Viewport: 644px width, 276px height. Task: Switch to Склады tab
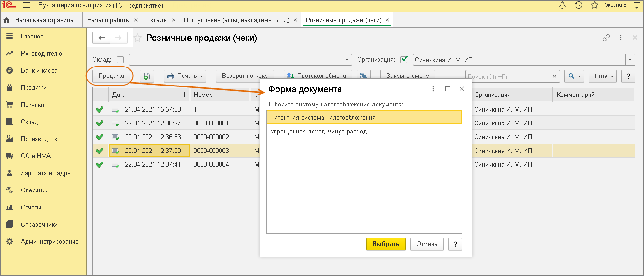point(156,20)
